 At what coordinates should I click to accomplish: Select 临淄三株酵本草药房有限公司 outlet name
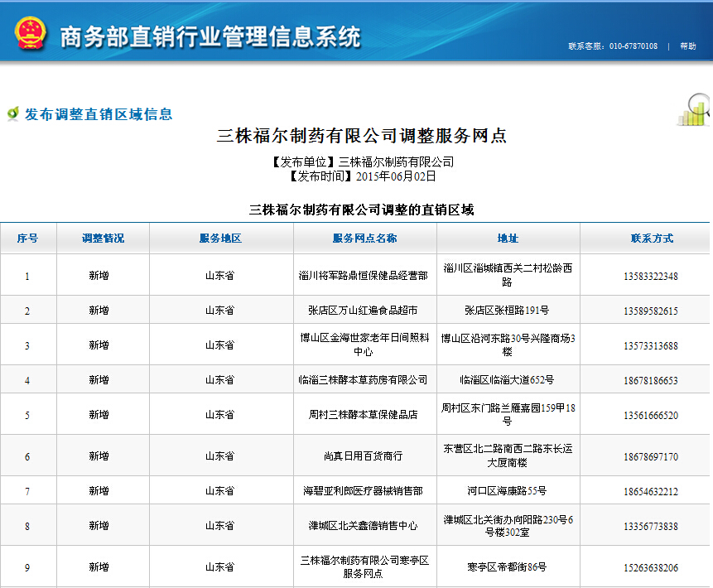click(x=364, y=380)
